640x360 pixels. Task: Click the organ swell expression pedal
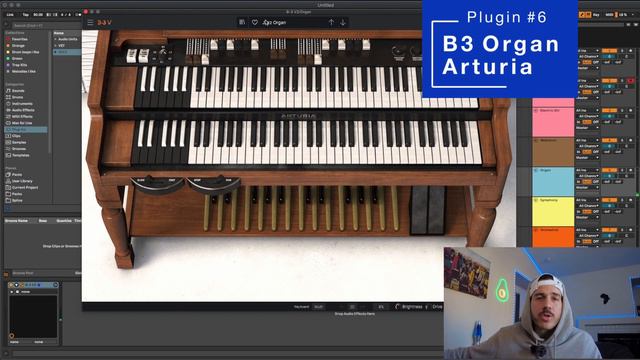click(x=427, y=210)
